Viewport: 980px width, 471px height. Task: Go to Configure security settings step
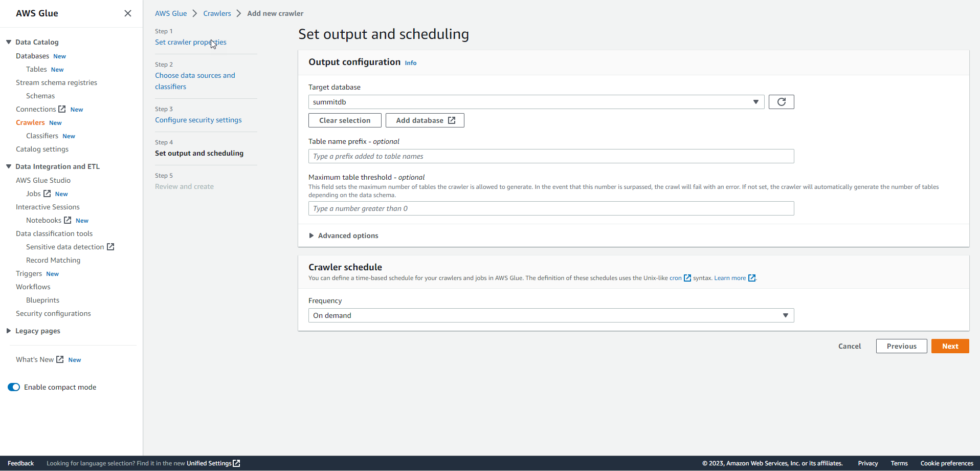(x=198, y=120)
